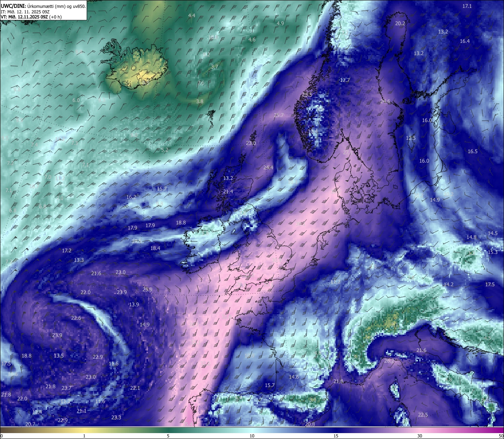Click the 14.8 map value
This screenshot has width=504, height=439.
pos(471,237)
